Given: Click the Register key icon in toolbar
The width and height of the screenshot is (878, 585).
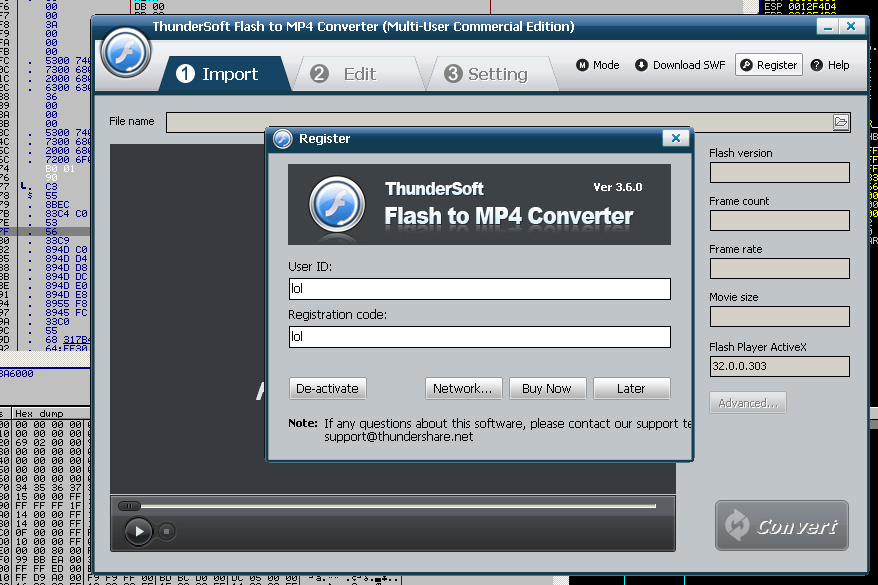Looking at the screenshot, I should tap(746, 65).
